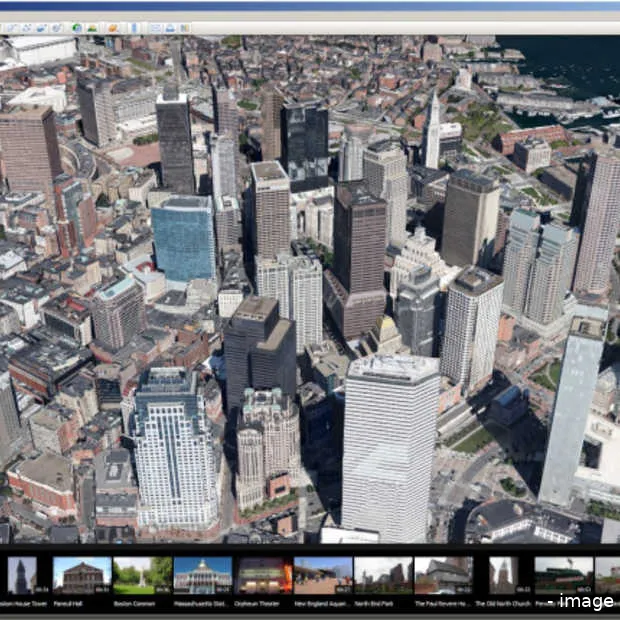620x620 pixels.
Task: Open the North End Park thumbnail
Action: point(383,575)
